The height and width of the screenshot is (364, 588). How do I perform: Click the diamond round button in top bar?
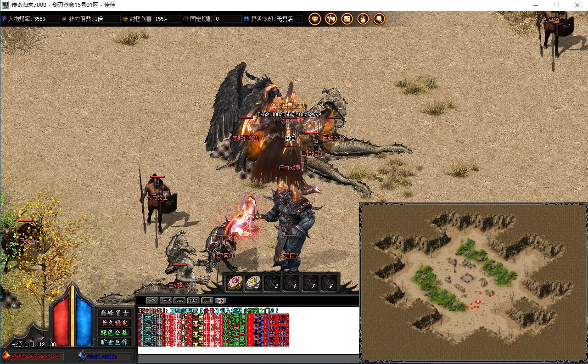coord(315,19)
